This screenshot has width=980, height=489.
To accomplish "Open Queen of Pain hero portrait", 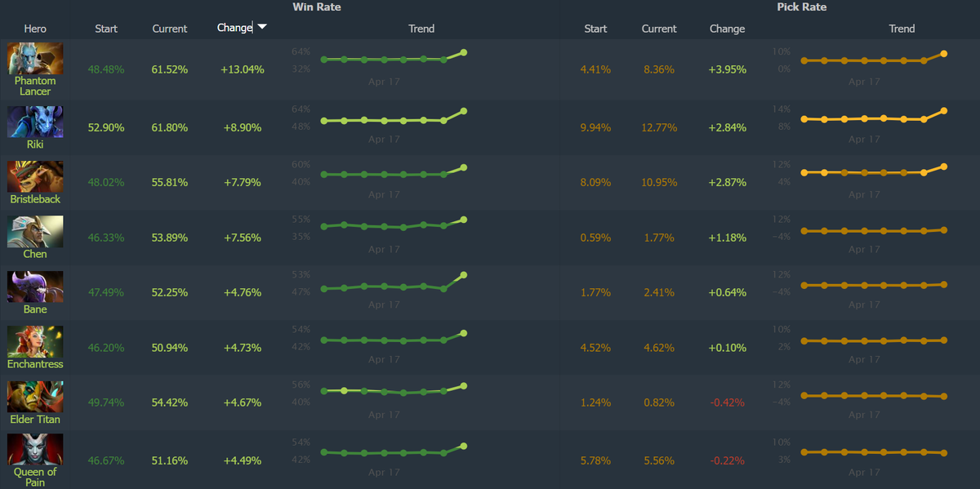I will pos(35,450).
